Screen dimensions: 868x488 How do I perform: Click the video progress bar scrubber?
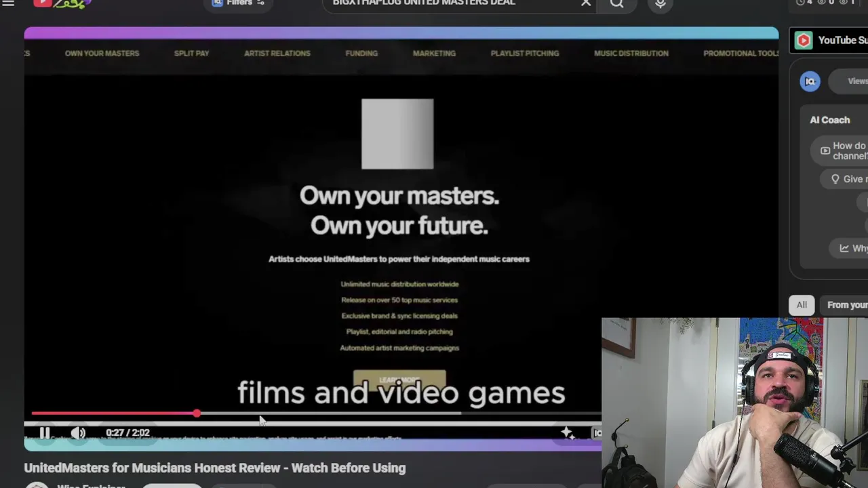click(x=197, y=413)
